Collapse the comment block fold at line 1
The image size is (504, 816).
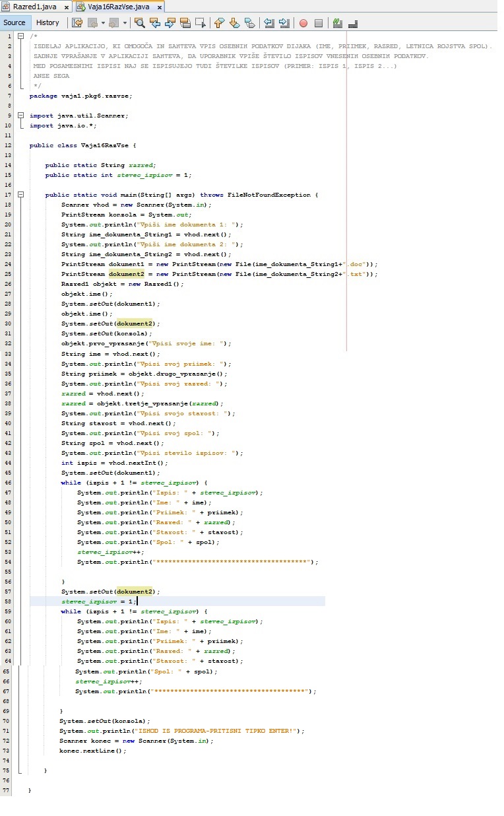[x=21, y=36]
